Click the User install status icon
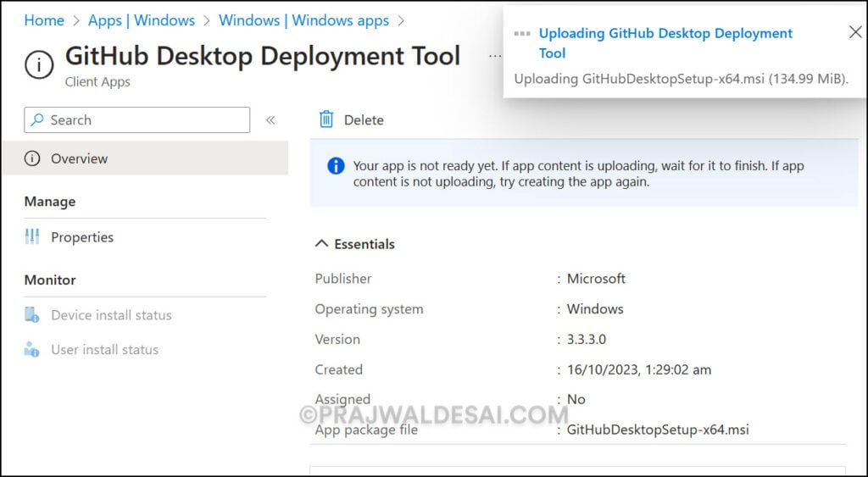Image resolution: width=868 pixels, height=477 pixels. click(31, 349)
